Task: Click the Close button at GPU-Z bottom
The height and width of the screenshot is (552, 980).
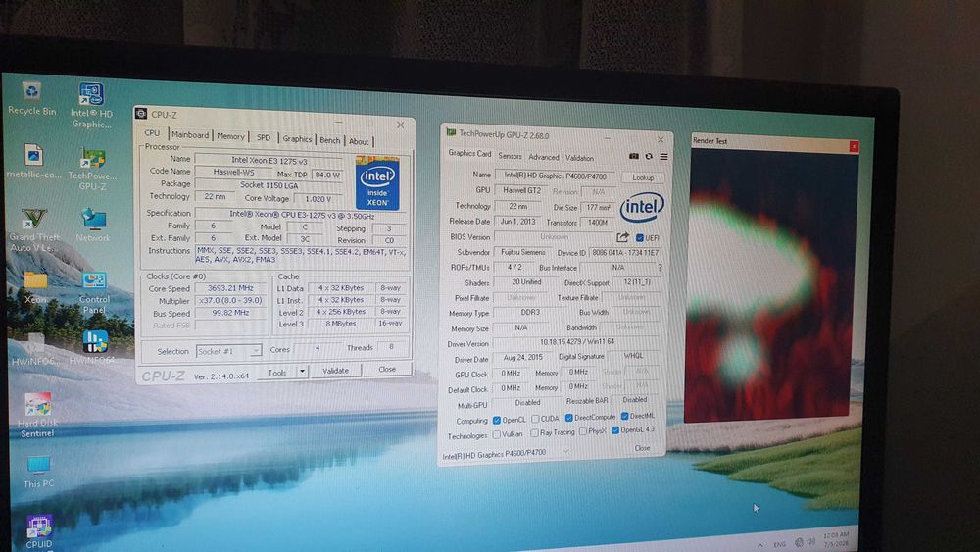Action: [x=642, y=448]
